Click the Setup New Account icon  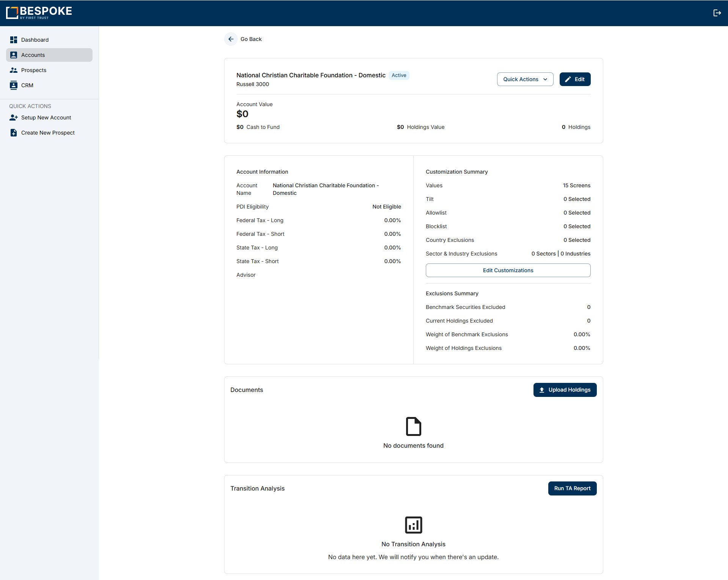(14, 118)
